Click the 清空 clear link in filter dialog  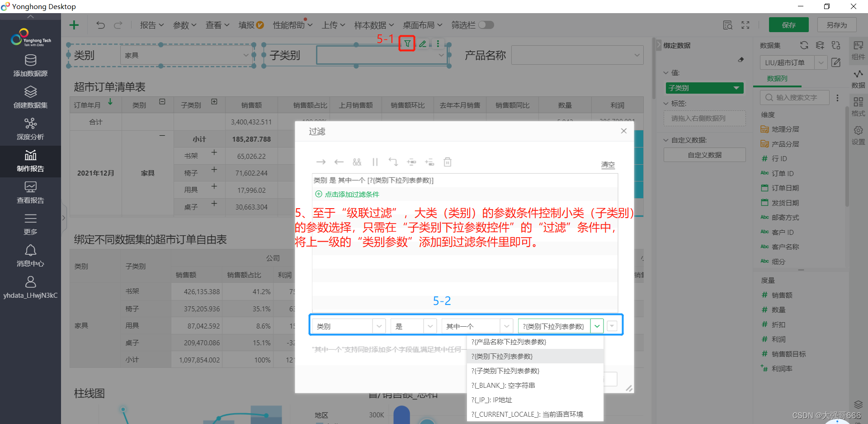tap(608, 165)
